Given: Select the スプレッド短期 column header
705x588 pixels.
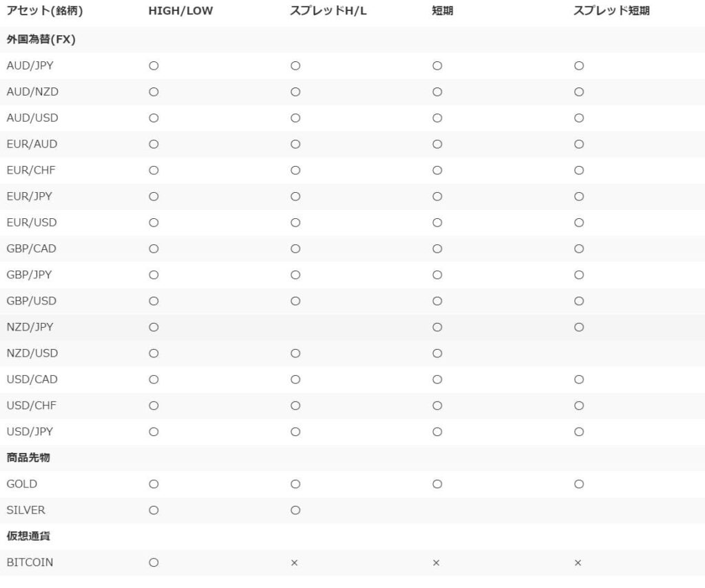Looking at the screenshot, I should click(611, 11).
